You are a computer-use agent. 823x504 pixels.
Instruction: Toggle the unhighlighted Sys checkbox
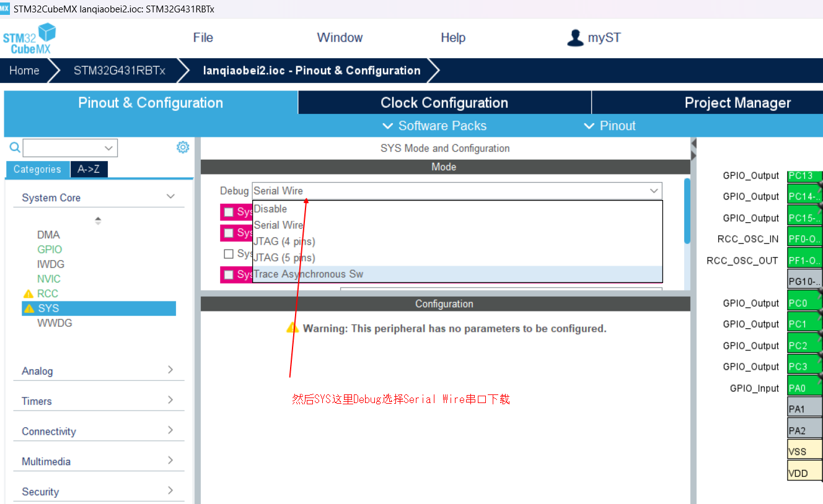[229, 254]
